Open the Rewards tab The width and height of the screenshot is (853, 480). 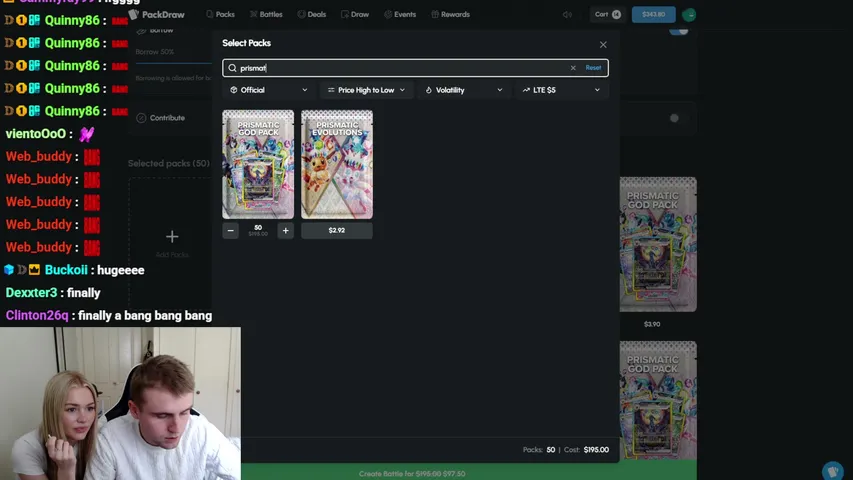[x=450, y=15]
